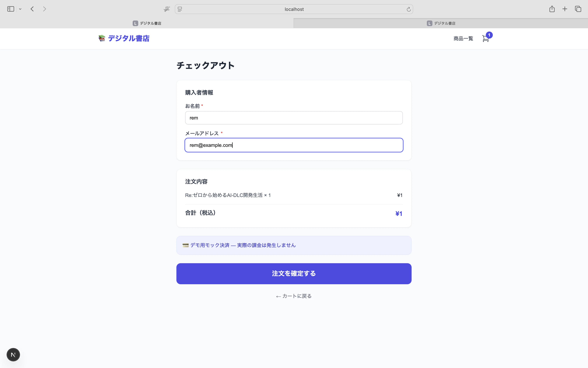588x368 pixels.
Task: Go forward with the browser forward arrow
Action: 44,9
